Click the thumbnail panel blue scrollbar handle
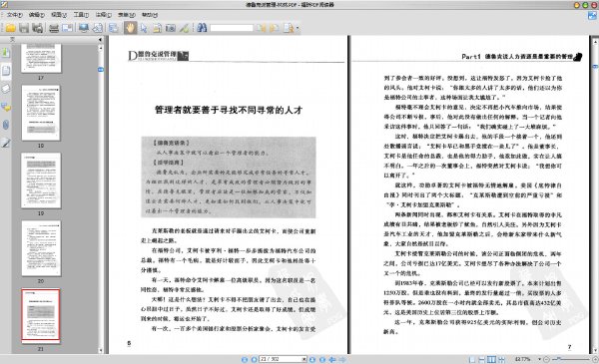The width and height of the screenshot is (599, 364). (101, 70)
